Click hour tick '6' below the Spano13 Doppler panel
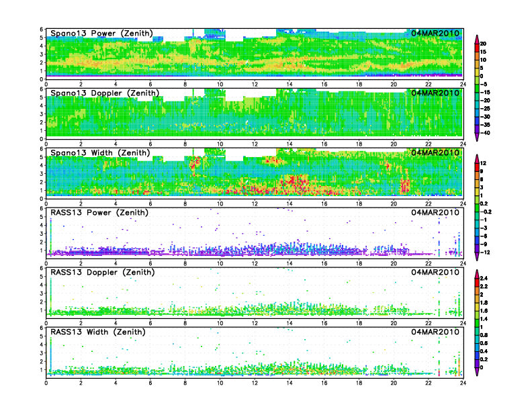The height and width of the screenshot is (411, 532). 150,144
